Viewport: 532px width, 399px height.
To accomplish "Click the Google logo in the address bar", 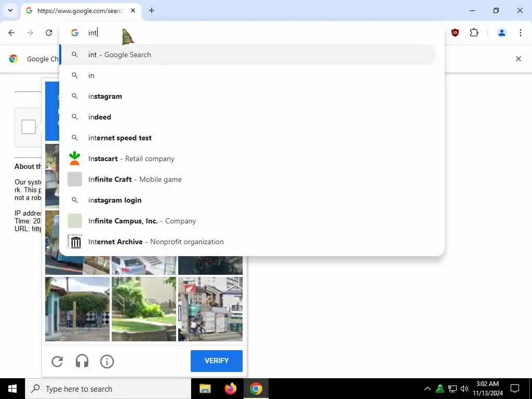I will (75, 33).
